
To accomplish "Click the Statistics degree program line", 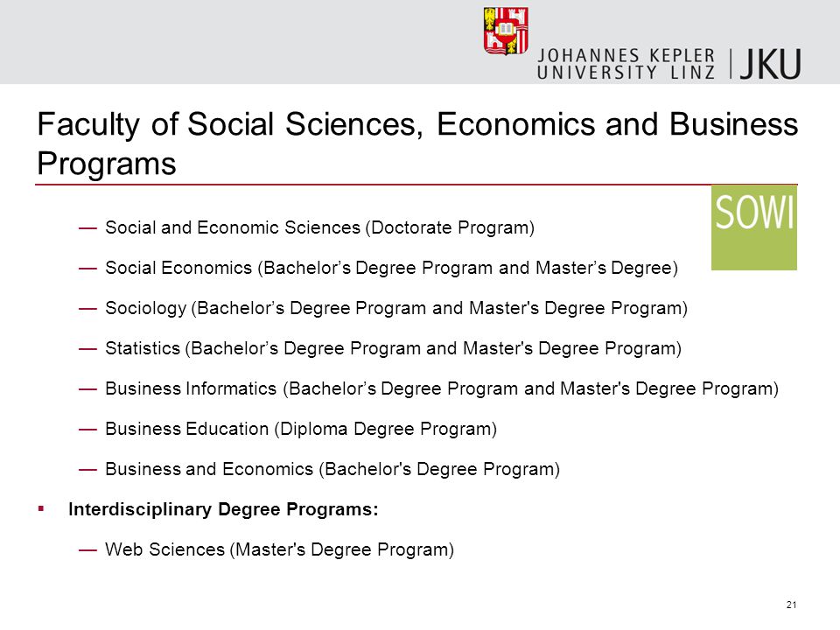I will (393, 348).
